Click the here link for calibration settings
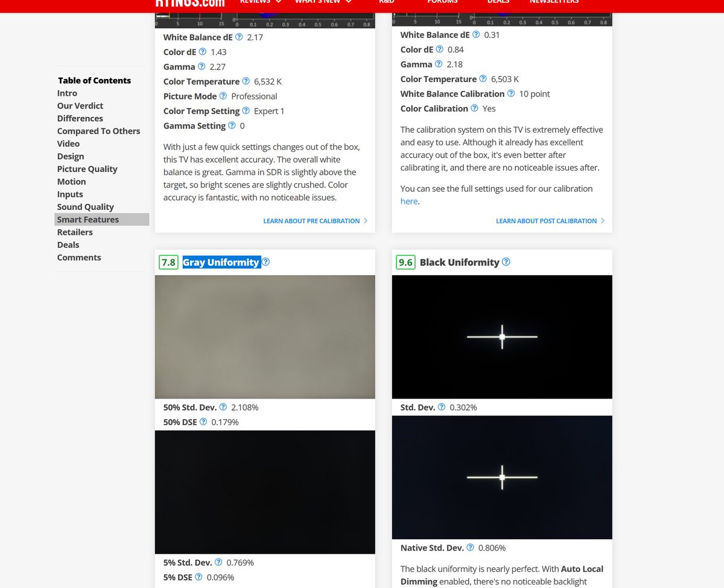The height and width of the screenshot is (588, 724). [x=408, y=201]
